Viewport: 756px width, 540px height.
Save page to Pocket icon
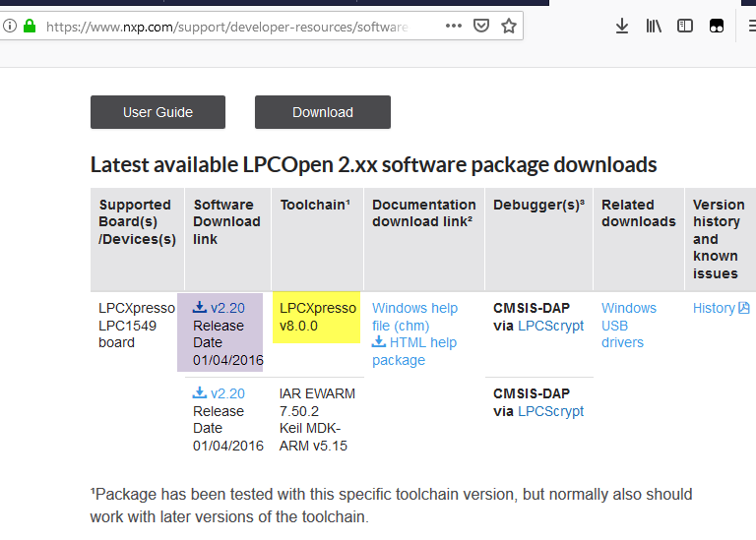(x=481, y=26)
